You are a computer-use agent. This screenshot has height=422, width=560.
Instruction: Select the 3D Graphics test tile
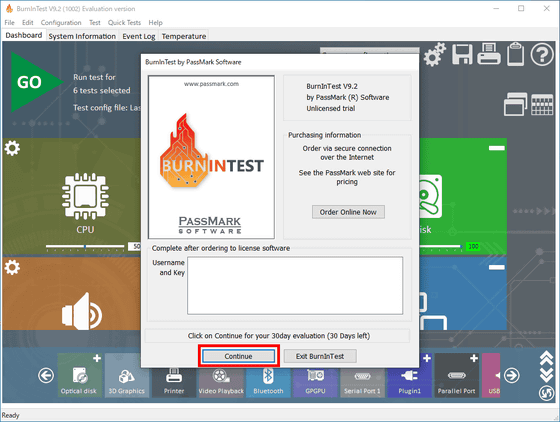point(126,376)
